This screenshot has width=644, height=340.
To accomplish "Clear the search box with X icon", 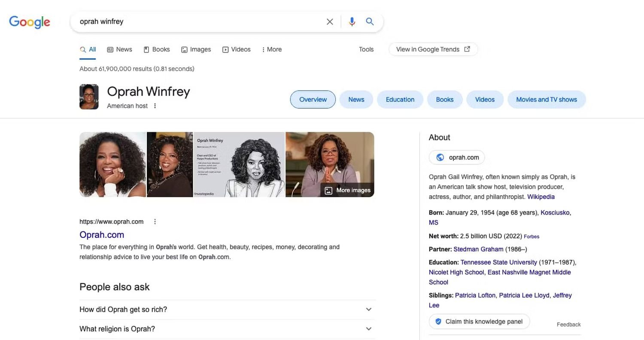I will pyautogui.click(x=330, y=21).
